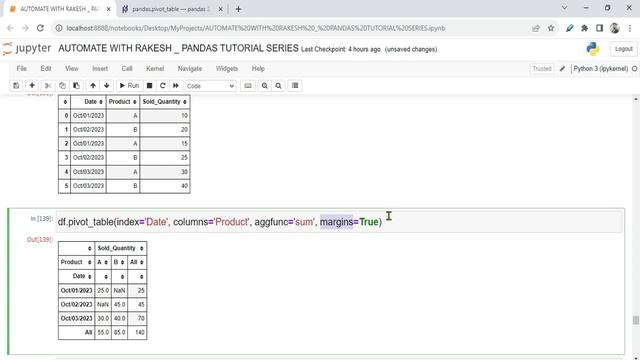Click the Out[139] output prompt
The height and width of the screenshot is (360, 640).
coord(40,240)
